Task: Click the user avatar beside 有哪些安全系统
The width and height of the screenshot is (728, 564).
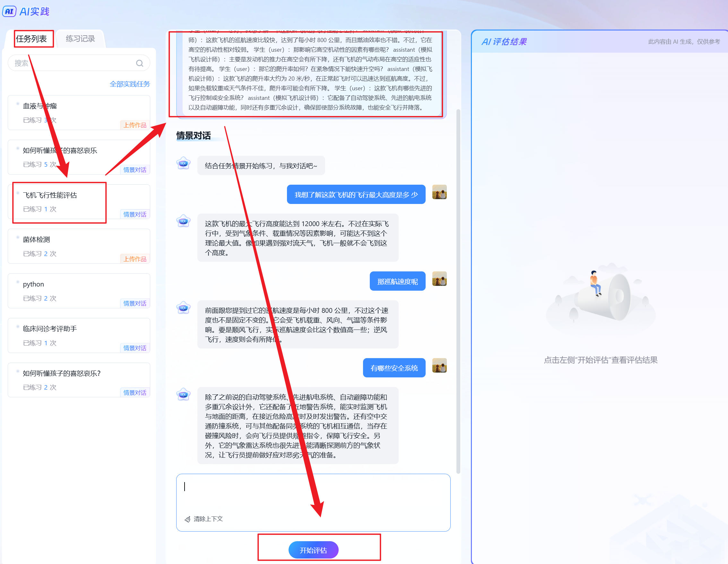Action: (x=439, y=366)
